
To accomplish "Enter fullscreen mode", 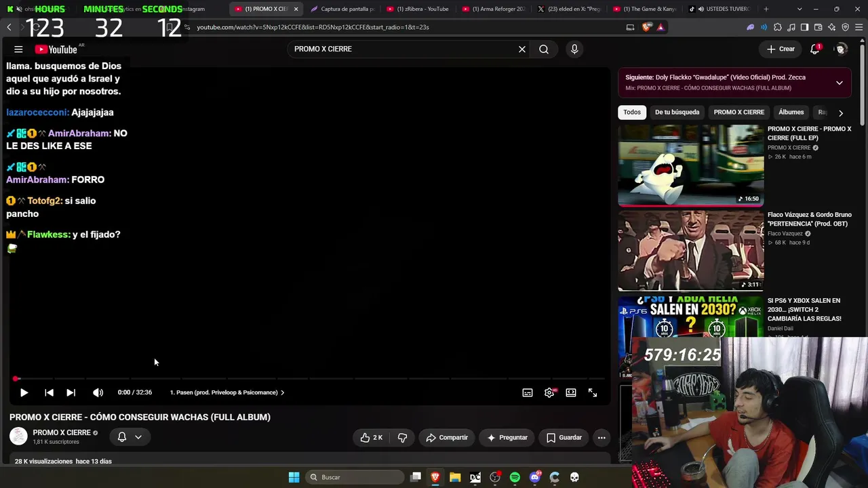I will [593, 392].
